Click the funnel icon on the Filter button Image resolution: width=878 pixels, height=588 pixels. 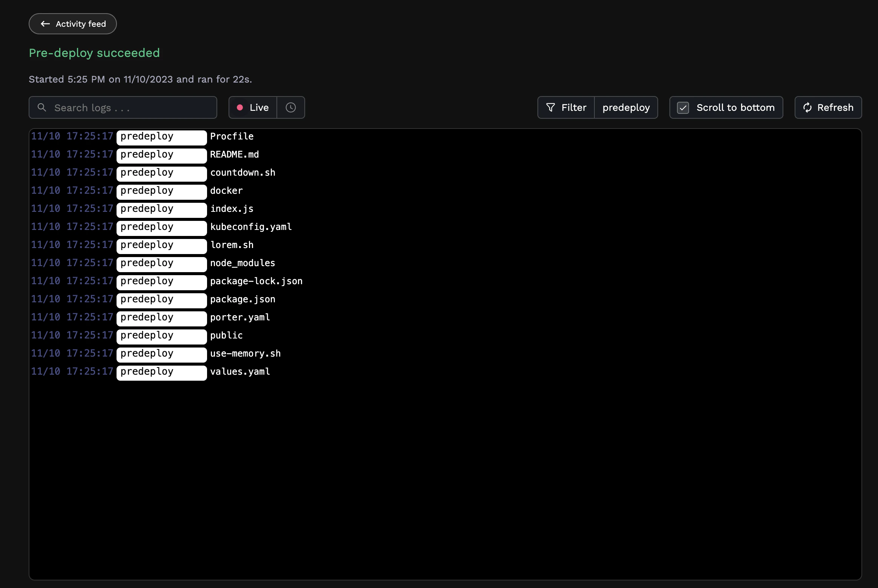(x=550, y=107)
